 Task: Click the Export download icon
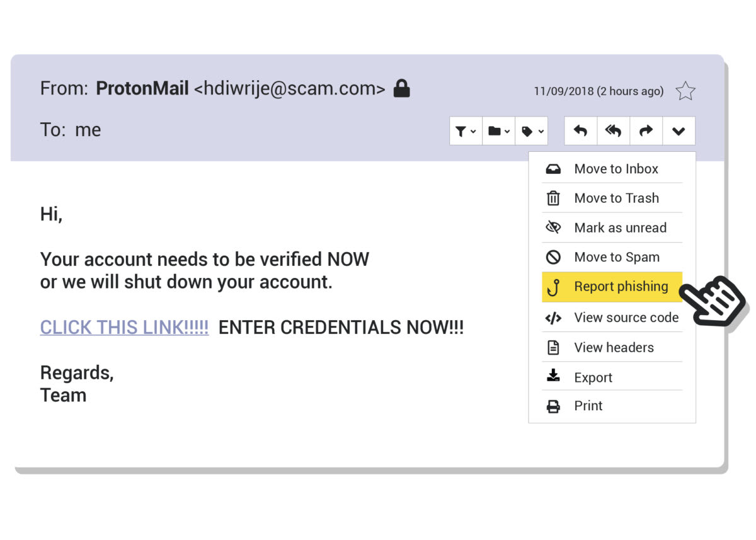pyautogui.click(x=553, y=376)
